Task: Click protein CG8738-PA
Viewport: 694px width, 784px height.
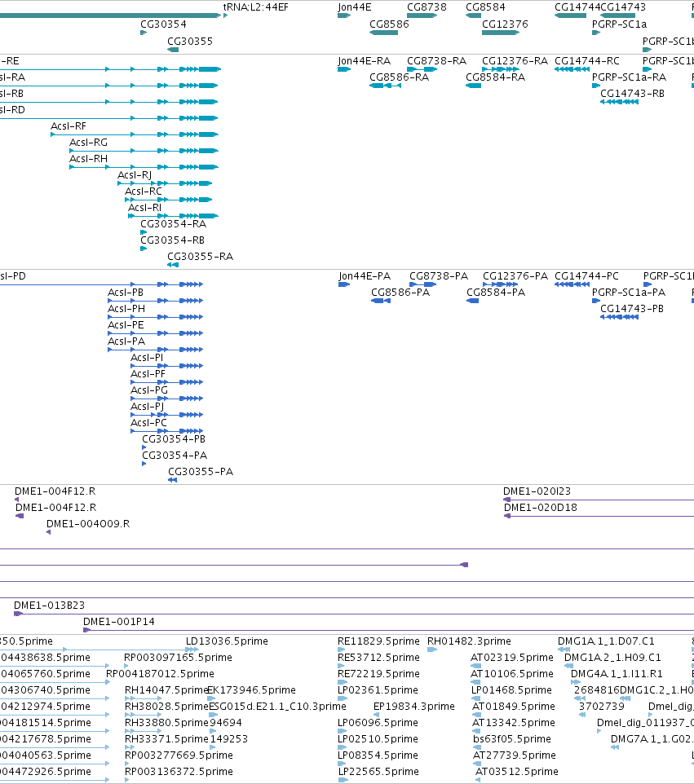Action: 438,276
